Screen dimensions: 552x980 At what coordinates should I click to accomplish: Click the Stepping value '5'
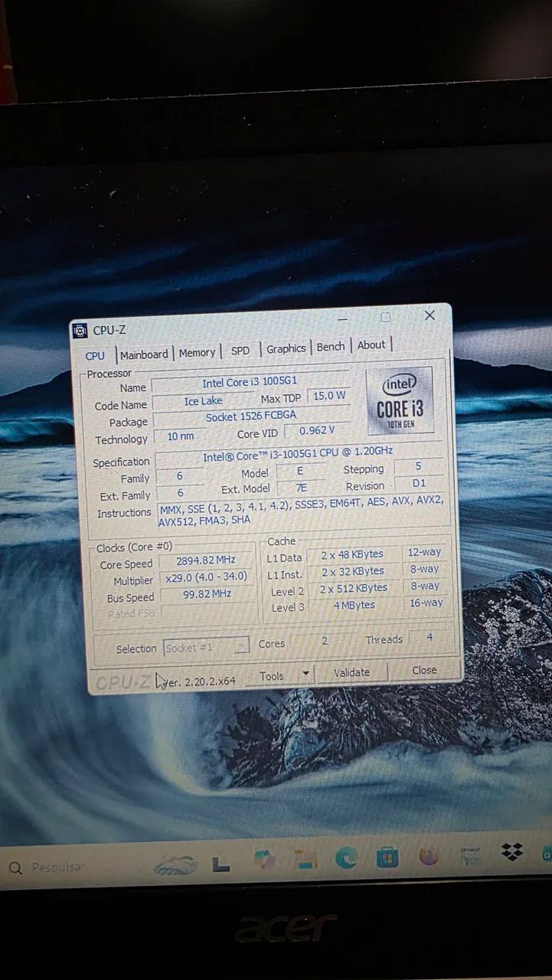pyautogui.click(x=418, y=466)
